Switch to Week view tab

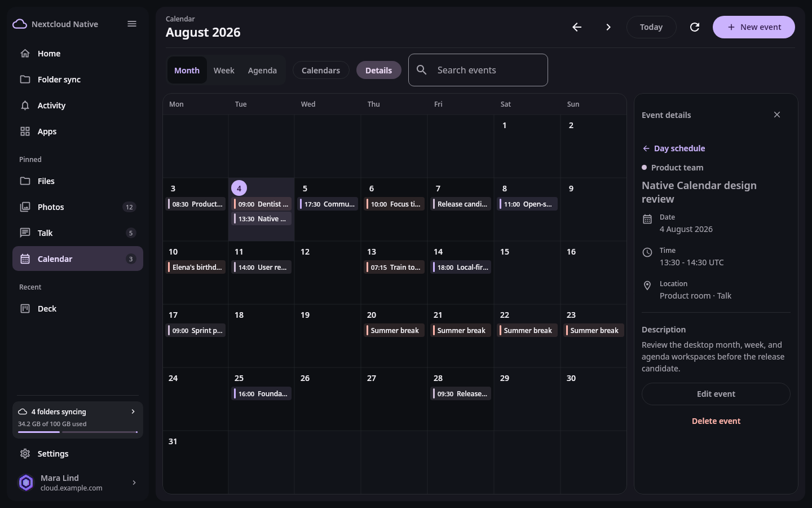(x=224, y=70)
